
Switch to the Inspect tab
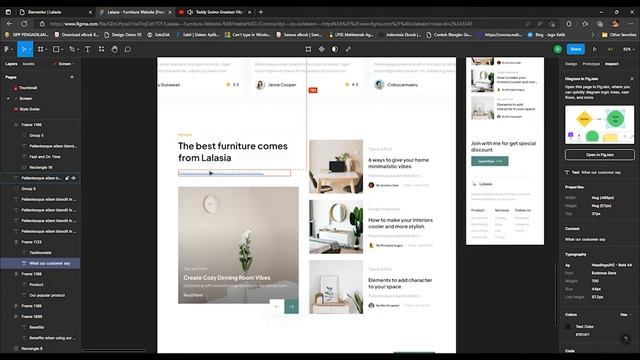(611, 64)
